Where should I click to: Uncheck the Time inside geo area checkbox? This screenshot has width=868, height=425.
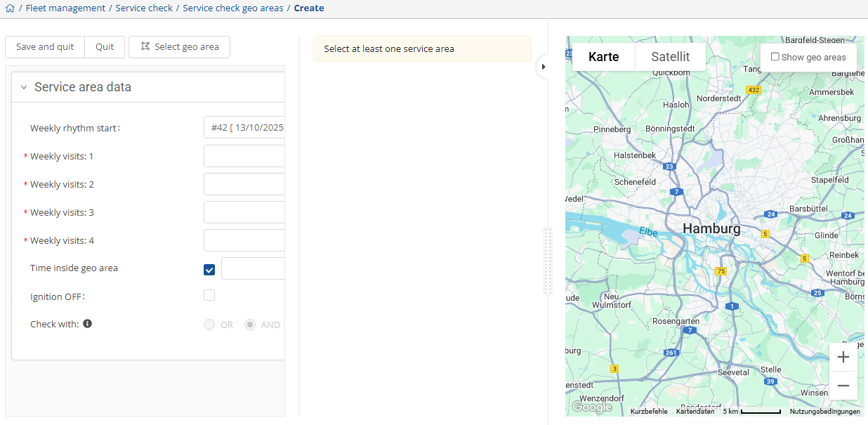pyautogui.click(x=209, y=269)
